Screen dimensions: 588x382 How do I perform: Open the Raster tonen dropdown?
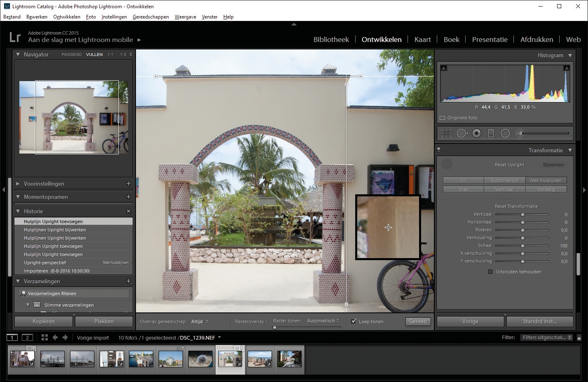(x=323, y=320)
